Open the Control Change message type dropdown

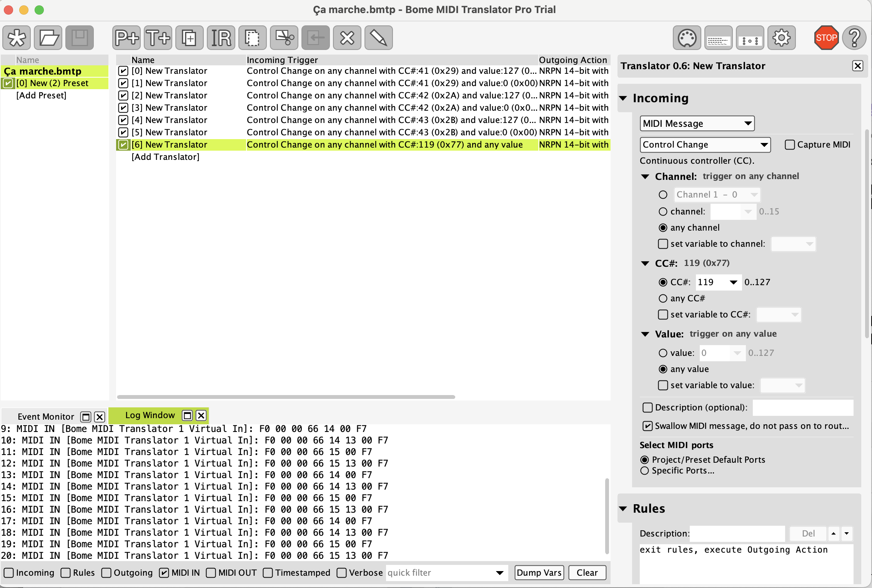[x=705, y=145]
